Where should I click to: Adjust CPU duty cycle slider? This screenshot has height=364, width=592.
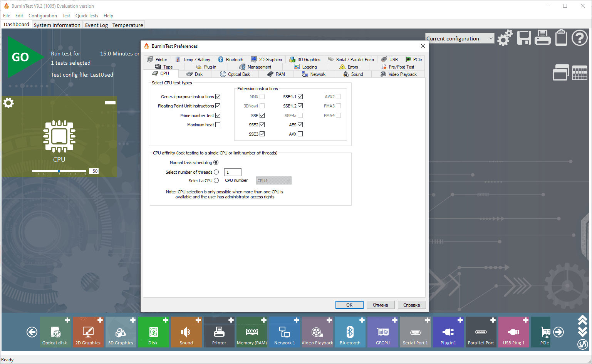pyautogui.click(x=59, y=171)
